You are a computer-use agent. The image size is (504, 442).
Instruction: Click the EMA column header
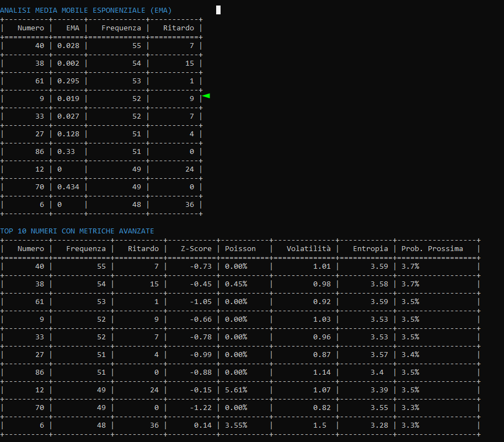click(x=73, y=28)
